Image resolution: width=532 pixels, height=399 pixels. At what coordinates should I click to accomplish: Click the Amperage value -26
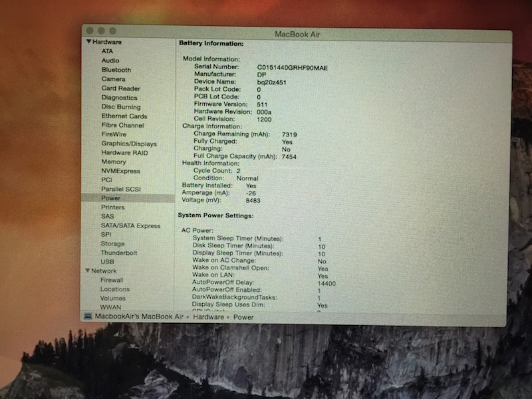tap(251, 194)
